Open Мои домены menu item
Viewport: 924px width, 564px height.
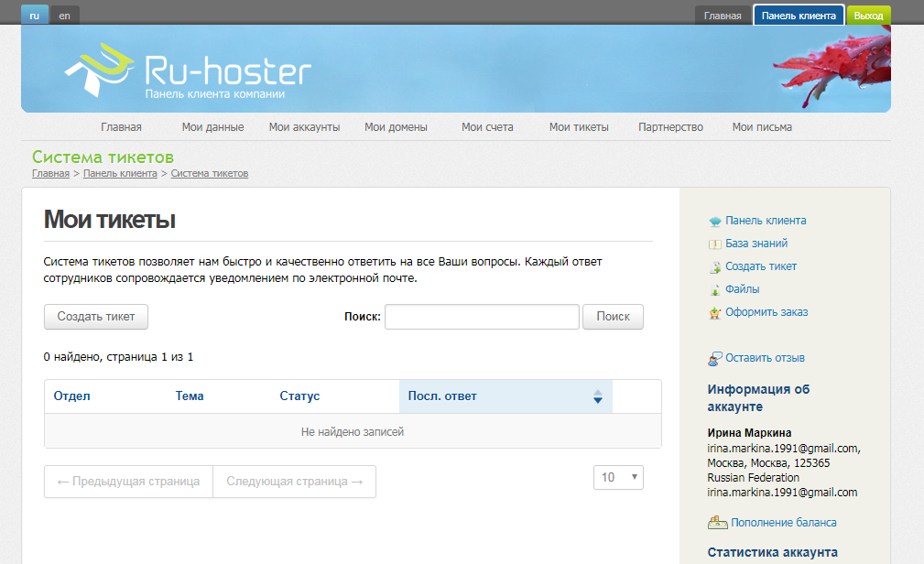(396, 127)
